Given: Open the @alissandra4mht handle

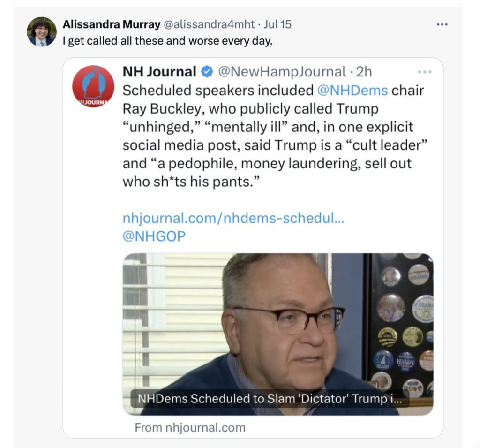Looking at the screenshot, I should click(x=208, y=24).
